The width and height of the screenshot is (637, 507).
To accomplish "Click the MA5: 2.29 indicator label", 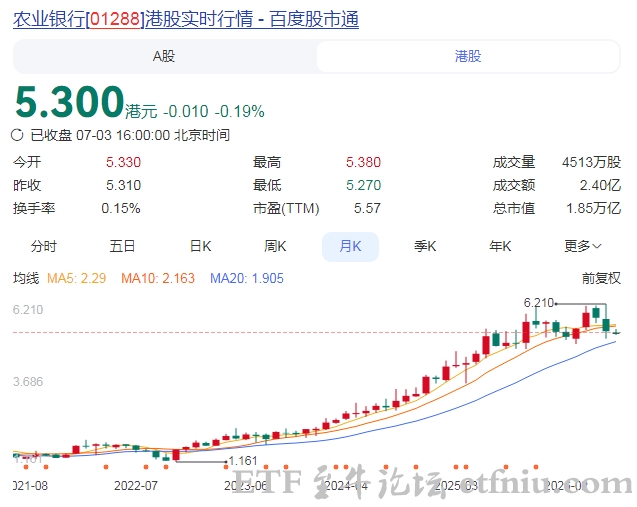I will pos(76,278).
